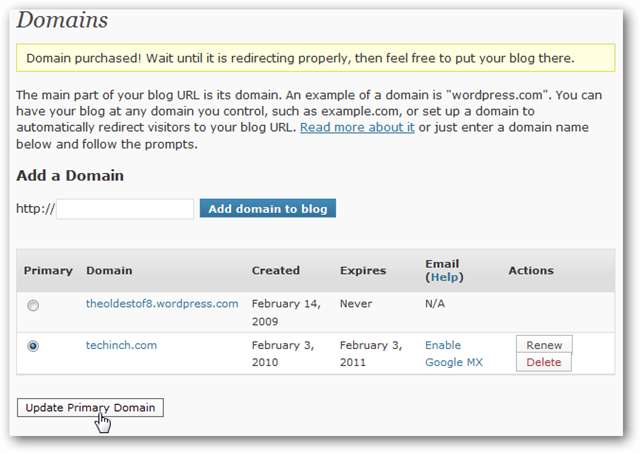Viewport: 640px width, 453px height.
Task: Click the Actions column header
Action: click(530, 270)
